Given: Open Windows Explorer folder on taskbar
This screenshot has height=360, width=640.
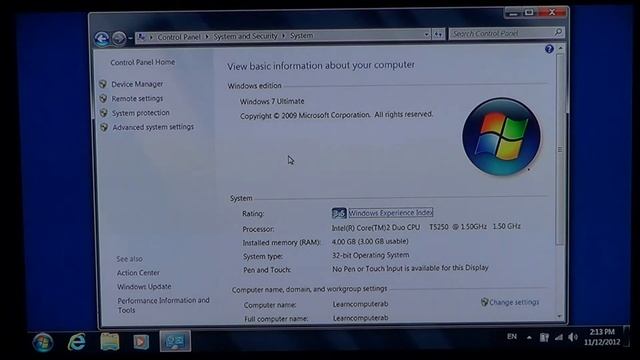Looking at the screenshot, I should point(109,342).
